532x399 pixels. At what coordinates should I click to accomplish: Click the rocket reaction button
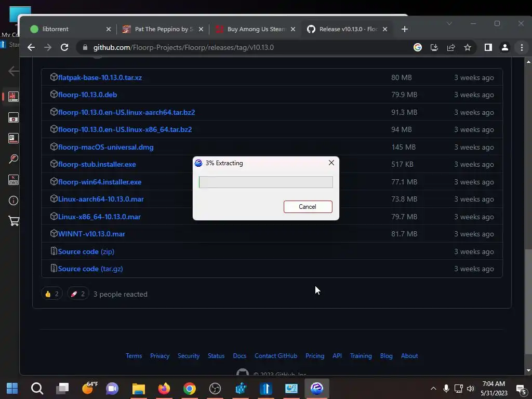[x=78, y=294]
